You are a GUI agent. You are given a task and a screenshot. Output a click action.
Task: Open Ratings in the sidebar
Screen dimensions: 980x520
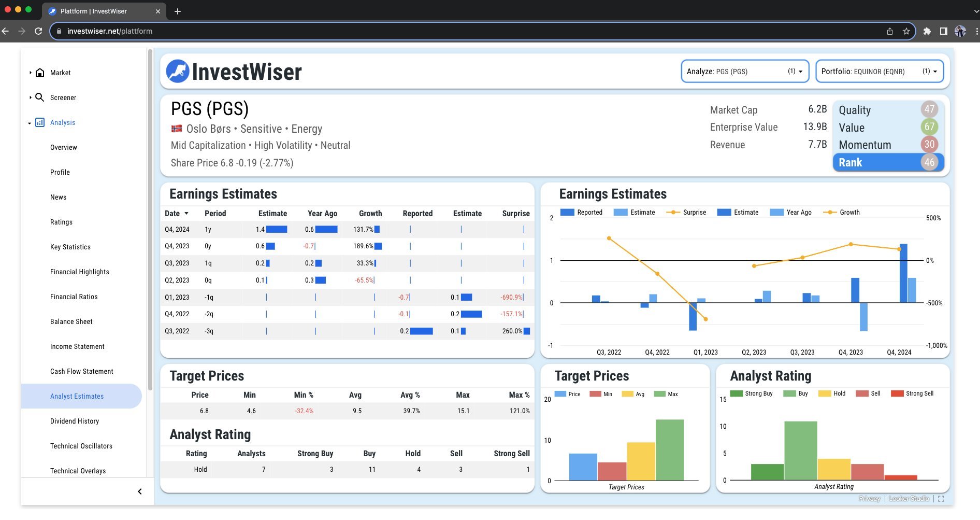[61, 222]
